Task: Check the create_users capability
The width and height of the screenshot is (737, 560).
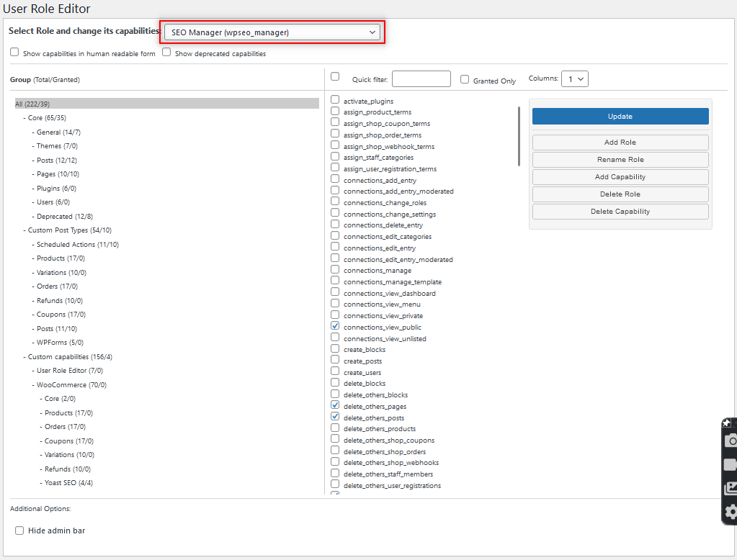Action: click(335, 371)
